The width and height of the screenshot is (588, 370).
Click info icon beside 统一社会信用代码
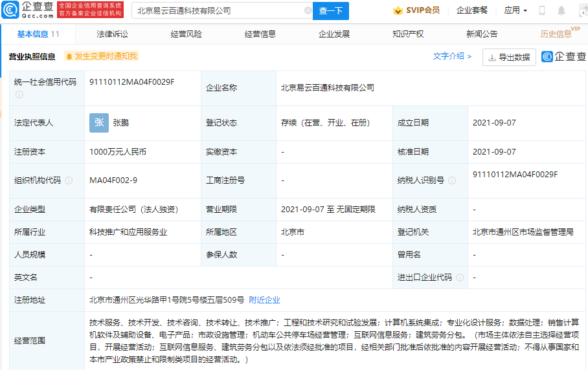[19, 94]
